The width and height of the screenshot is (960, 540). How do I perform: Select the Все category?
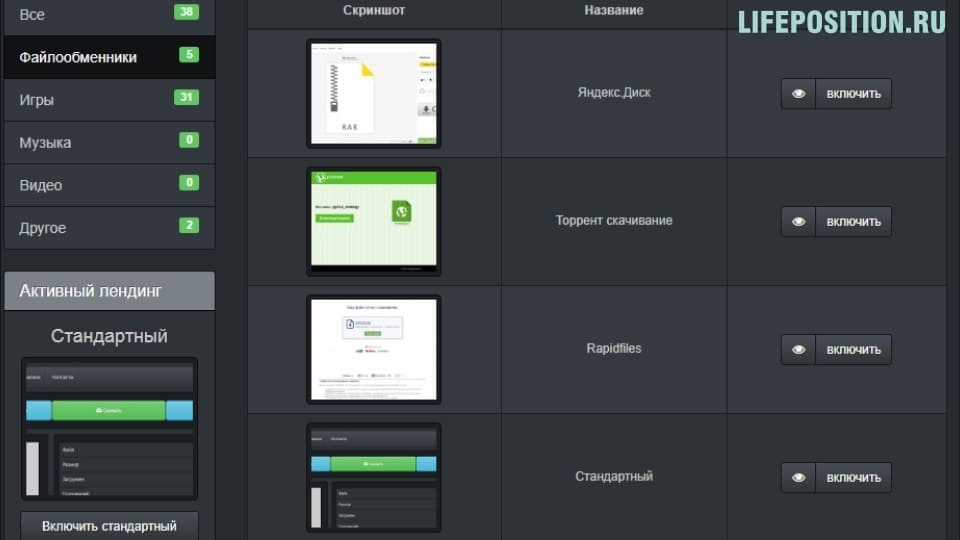(108, 15)
